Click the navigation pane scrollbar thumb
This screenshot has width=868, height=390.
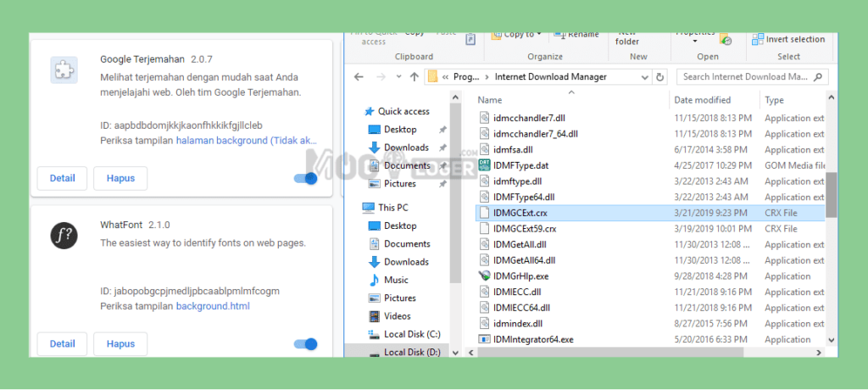click(x=455, y=194)
